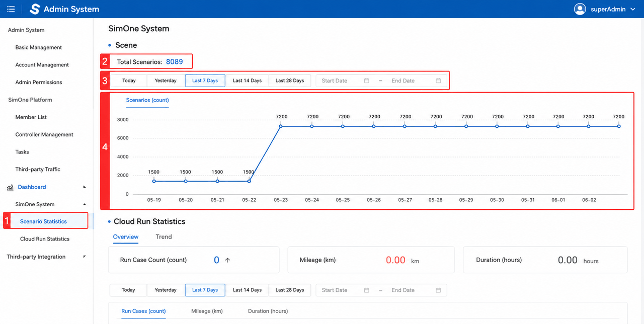Switch to the Trend tab
The height and width of the screenshot is (324, 644).
click(x=164, y=237)
